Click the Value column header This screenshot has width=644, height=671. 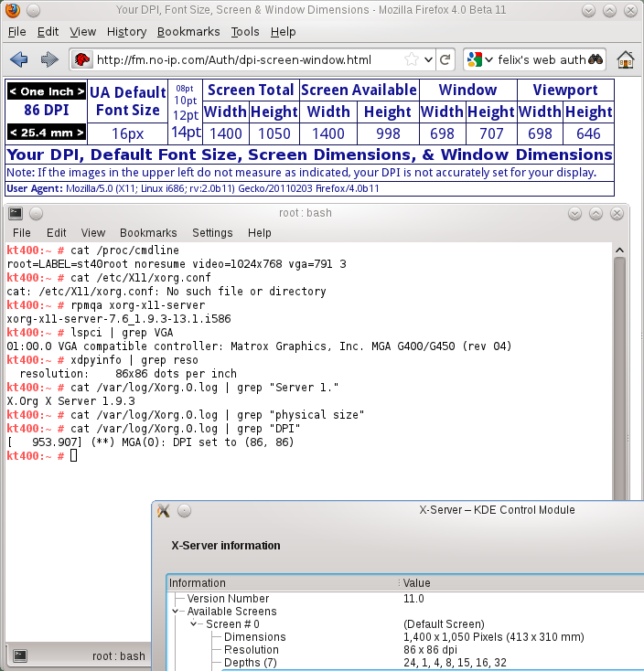point(416,583)
